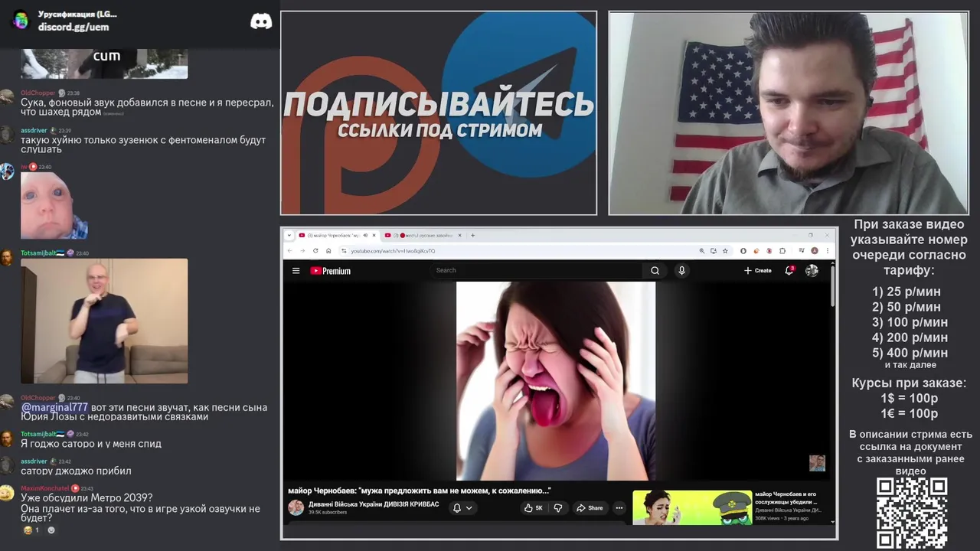
Task: Open the 'cum' image in chat
Action: click(x=104, y=64)
